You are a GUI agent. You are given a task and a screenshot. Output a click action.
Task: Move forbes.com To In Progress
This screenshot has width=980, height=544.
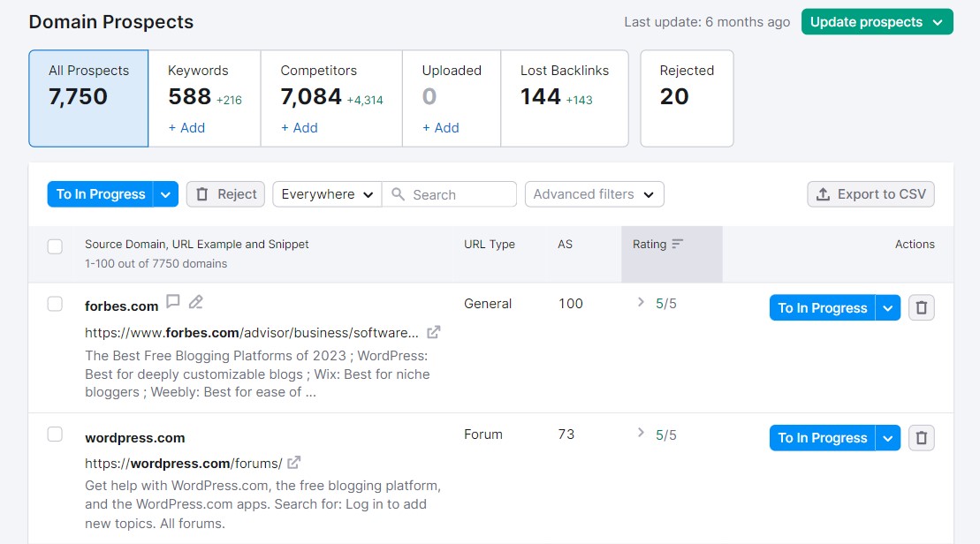coord(823,308)
